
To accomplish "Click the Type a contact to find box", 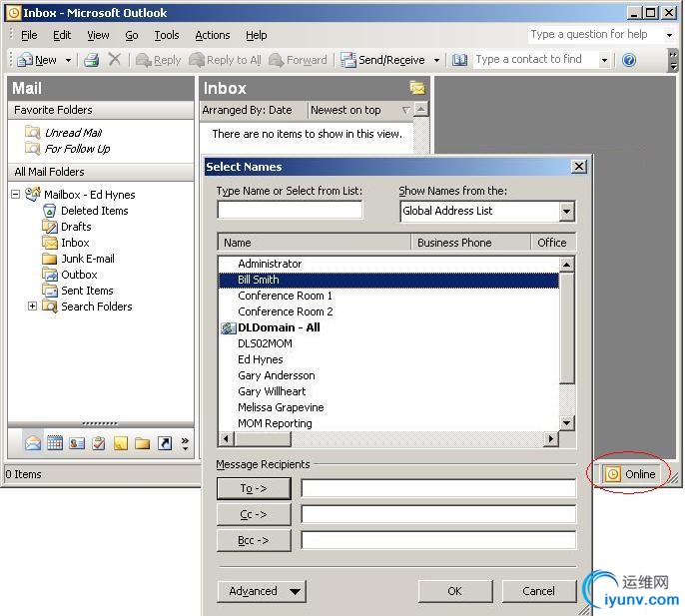I will coord(536,60).
